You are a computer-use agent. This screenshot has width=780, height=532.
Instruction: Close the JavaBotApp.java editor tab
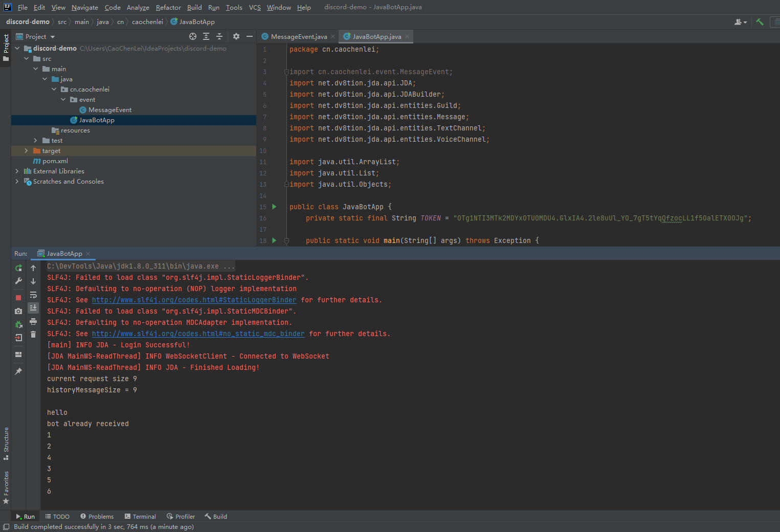[407, 36]
